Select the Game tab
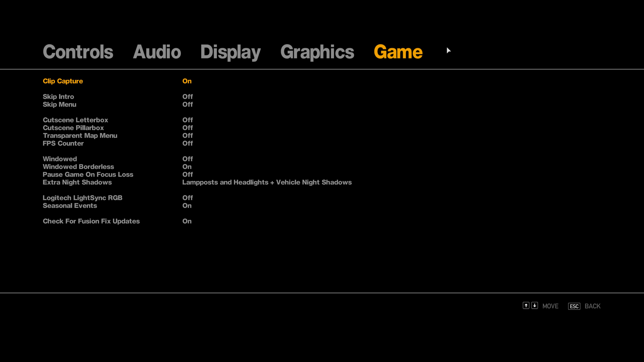The width and height of the screenshot is (644, 362). click(x=398, y=52)
